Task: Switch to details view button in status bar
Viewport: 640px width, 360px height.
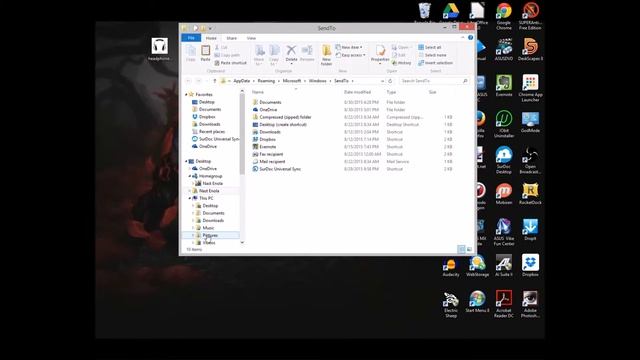Action: (461, 249)
